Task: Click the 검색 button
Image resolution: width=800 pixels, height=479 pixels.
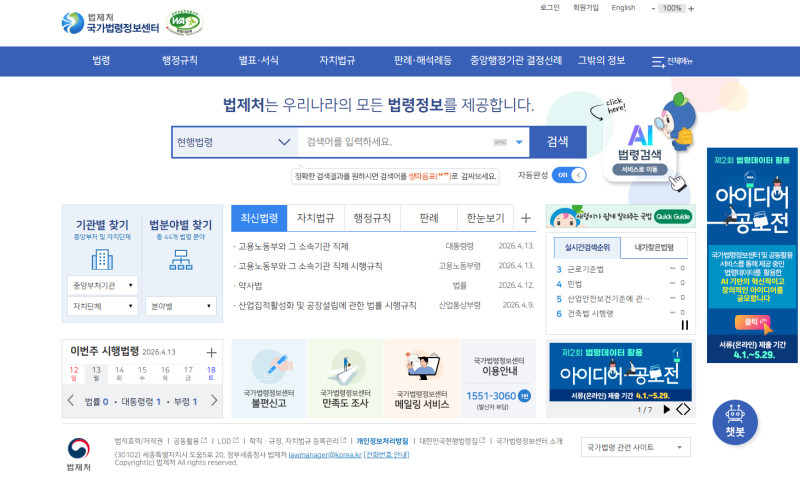Action: pos(558,142)
